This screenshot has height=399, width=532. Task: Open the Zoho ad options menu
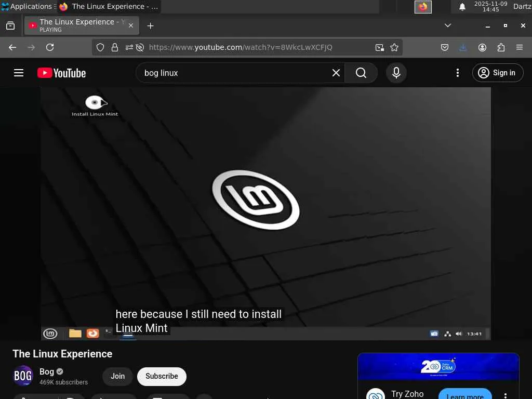pos(506,395)
